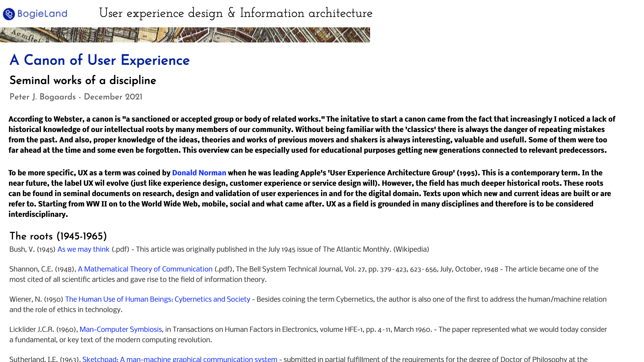Click the 'Seminal works of a discipline' subheading

83,81
